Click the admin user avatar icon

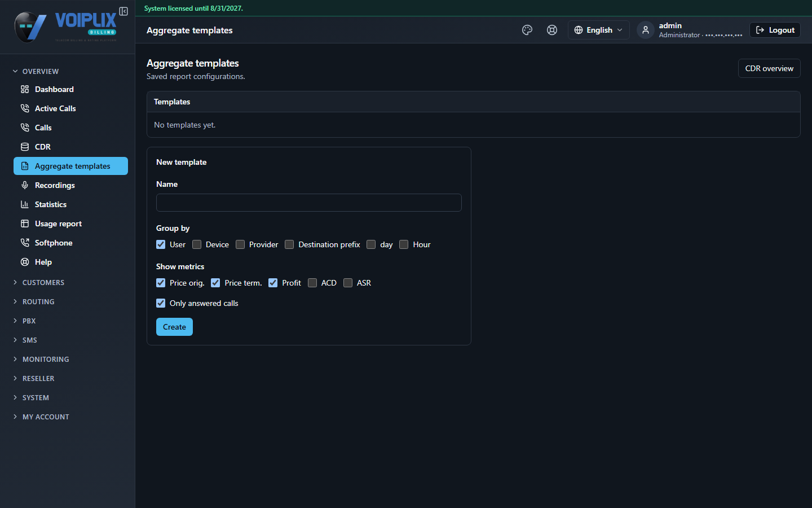click(646, 30)
